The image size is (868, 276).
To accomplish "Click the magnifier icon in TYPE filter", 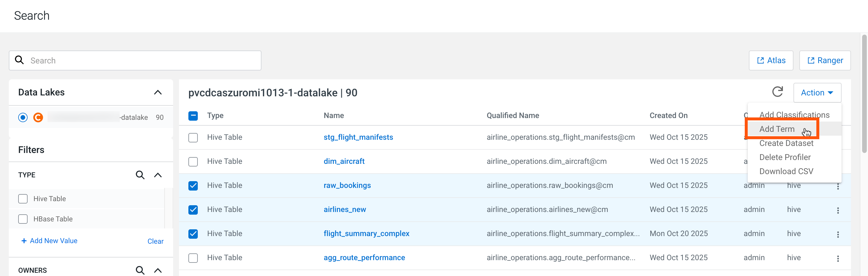I will pyautogui.click(x=140, y=175).
